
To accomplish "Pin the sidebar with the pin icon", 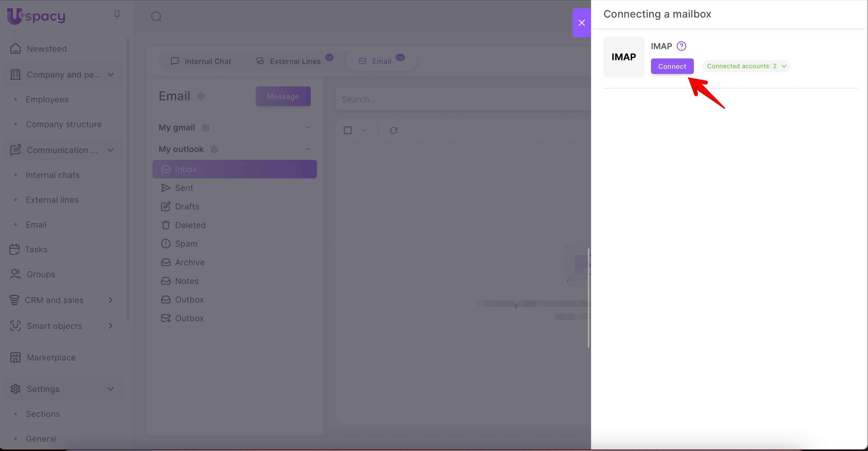I will tap(117, 15).
